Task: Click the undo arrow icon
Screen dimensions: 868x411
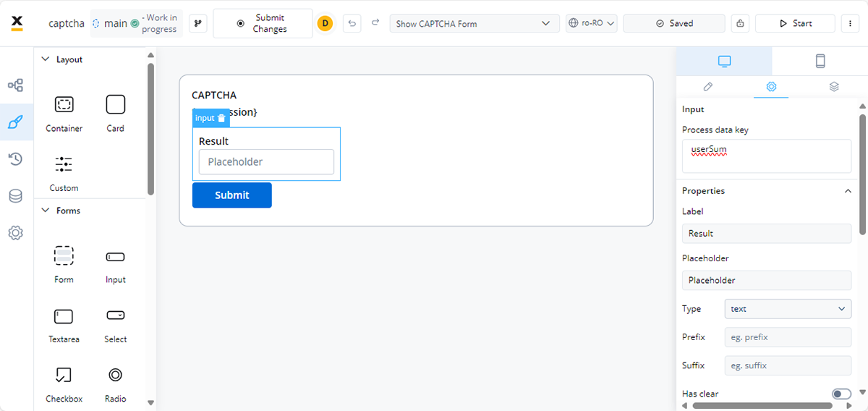Action: tap(352, 23)
